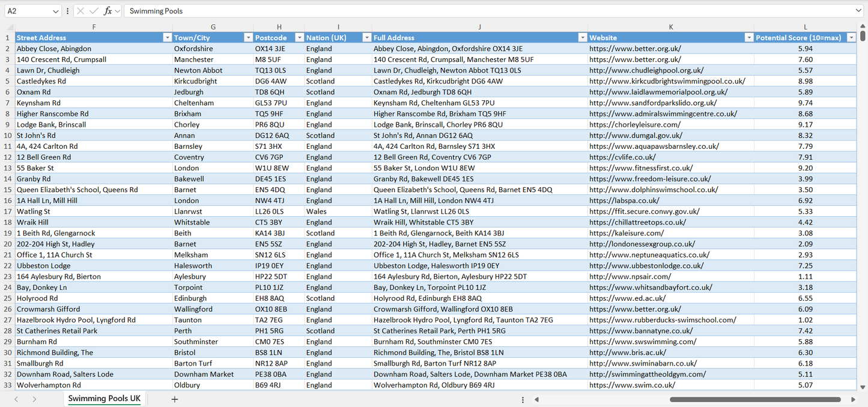
Task: Go to next sheet tab arrow
Action: (34, 399)
